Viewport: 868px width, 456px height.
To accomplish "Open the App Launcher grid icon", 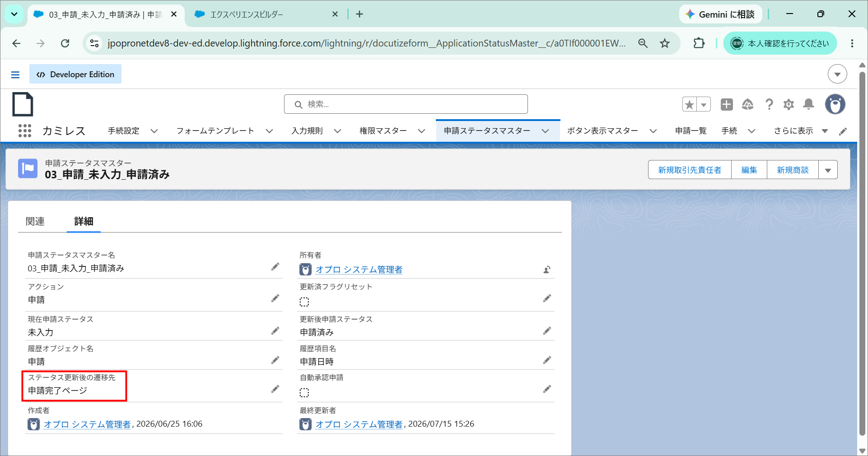I will pyautogui.click(x=25, y=131).
